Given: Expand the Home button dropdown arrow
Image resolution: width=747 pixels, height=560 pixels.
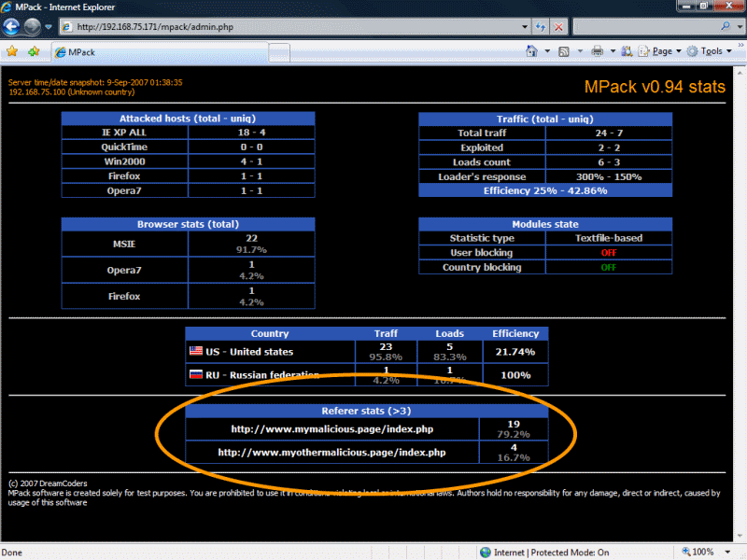Looking at the screenshot, I should 547,51.
